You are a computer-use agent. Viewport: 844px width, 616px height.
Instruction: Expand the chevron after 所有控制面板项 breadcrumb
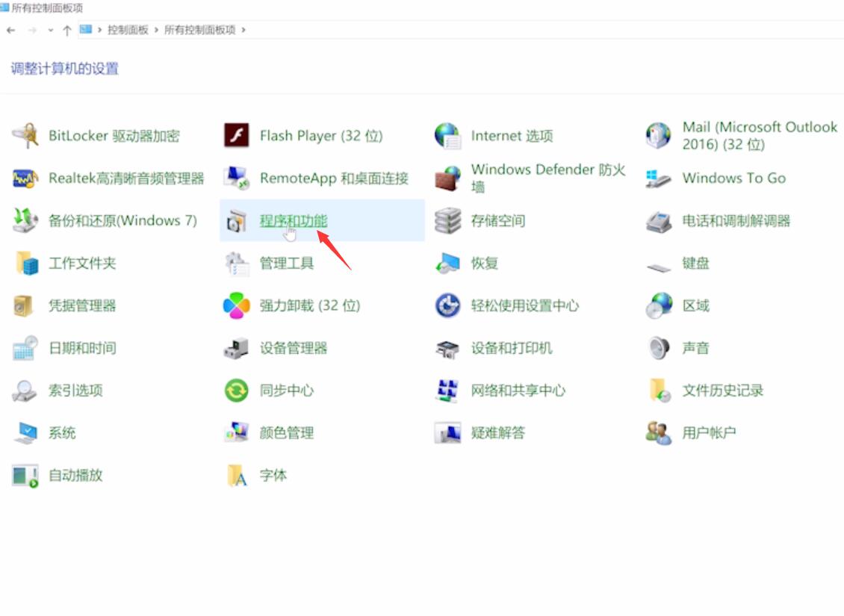(243, 30)
